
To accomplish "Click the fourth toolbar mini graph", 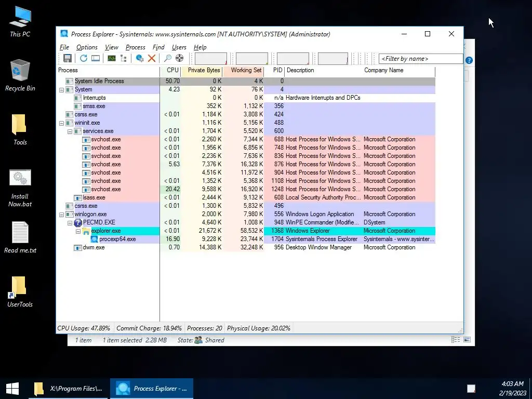I will coord(333,58).
